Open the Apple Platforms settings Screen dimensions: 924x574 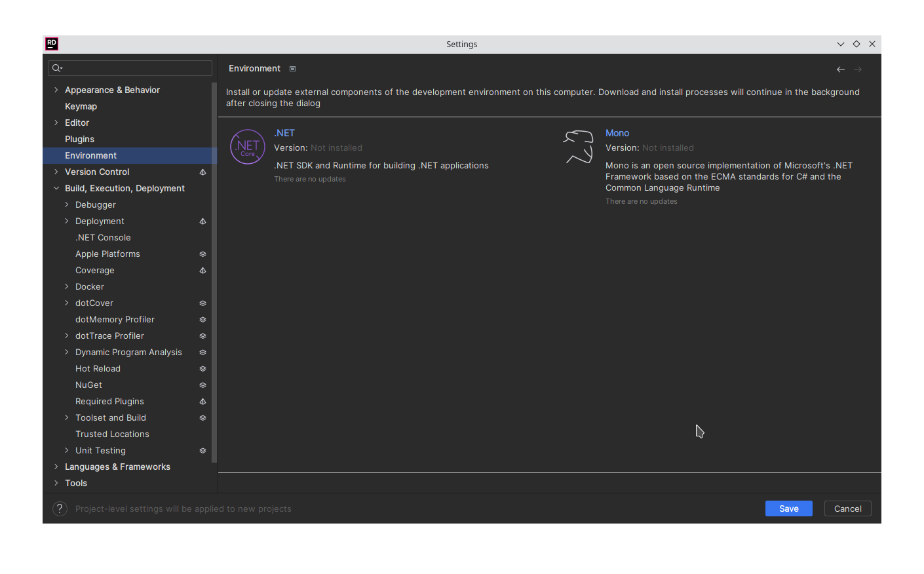coord(107,254)
